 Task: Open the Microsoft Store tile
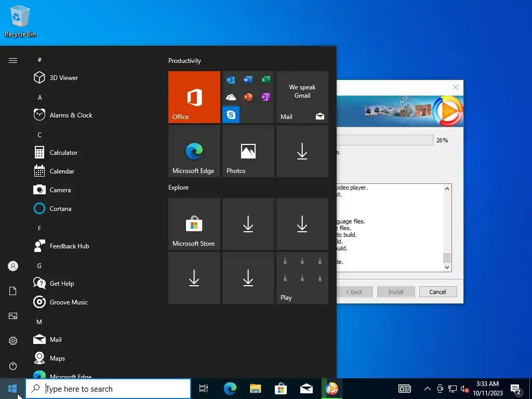click(x=194, y=224)
